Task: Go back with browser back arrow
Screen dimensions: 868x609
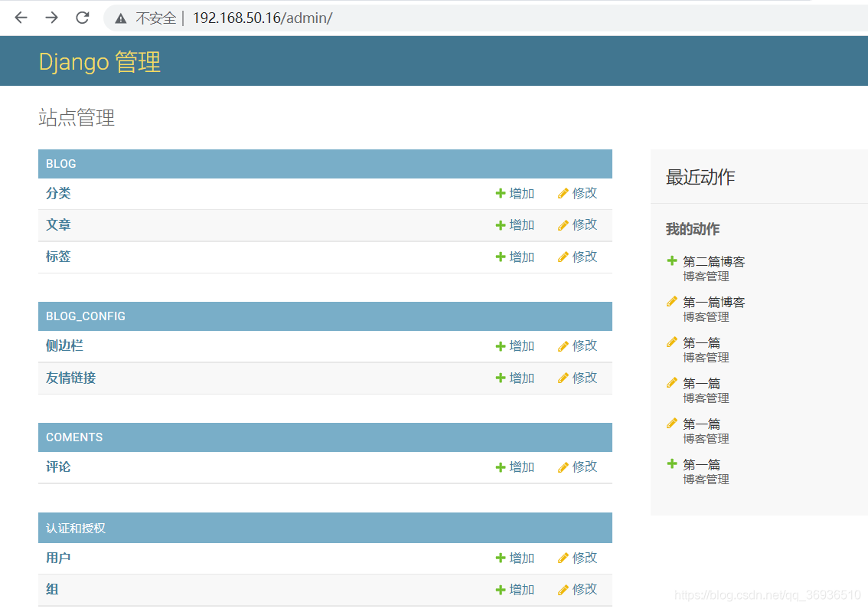Action: point(21,18)
